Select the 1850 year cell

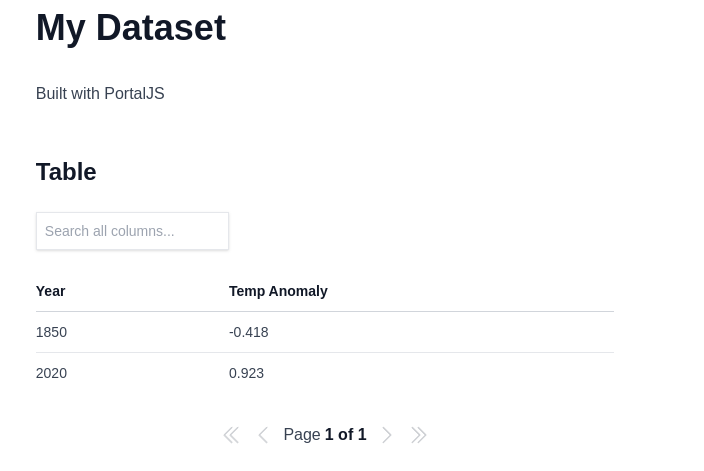click(x=51, y=332)
